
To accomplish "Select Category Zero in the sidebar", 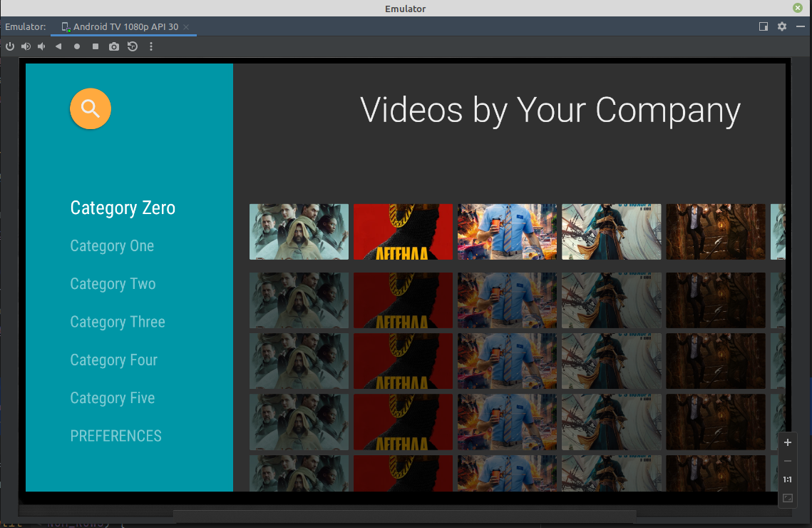I will point(123,208).
